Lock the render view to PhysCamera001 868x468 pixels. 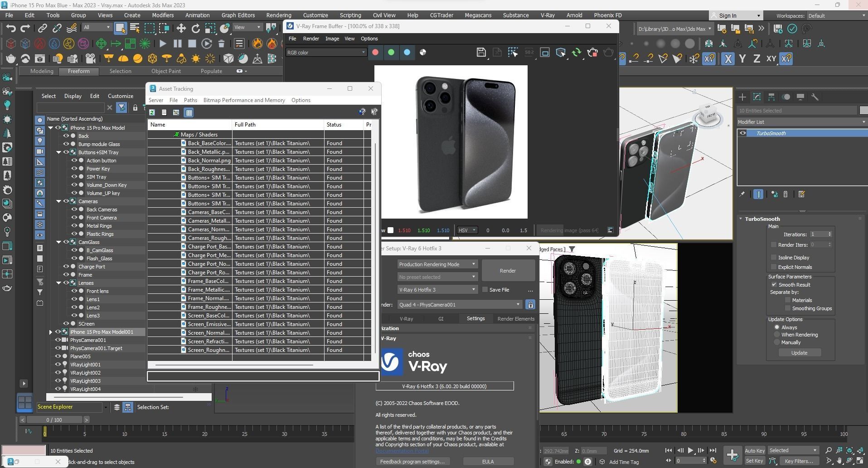(530, 305)
